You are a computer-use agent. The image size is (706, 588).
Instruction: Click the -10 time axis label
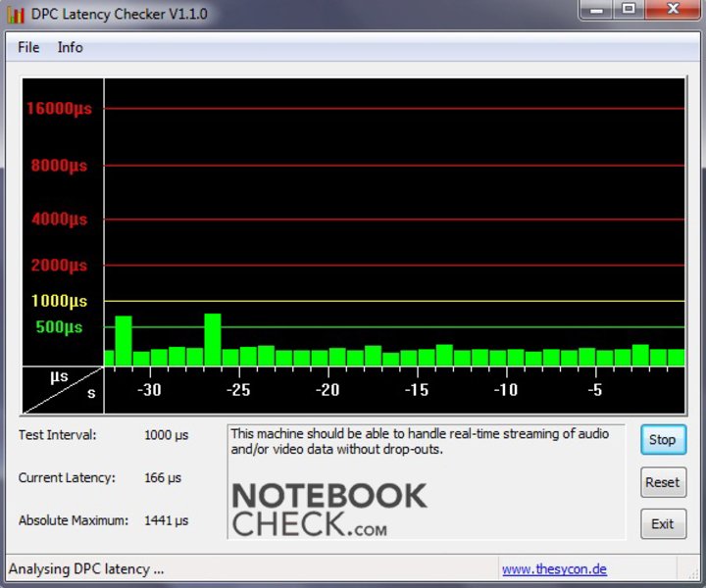pos(506,390)
